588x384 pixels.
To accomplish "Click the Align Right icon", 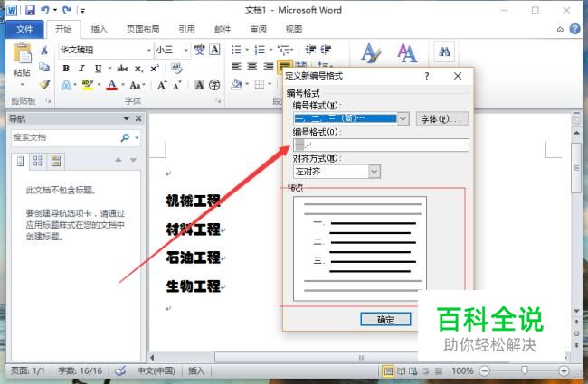I will [x=268, y=67].
